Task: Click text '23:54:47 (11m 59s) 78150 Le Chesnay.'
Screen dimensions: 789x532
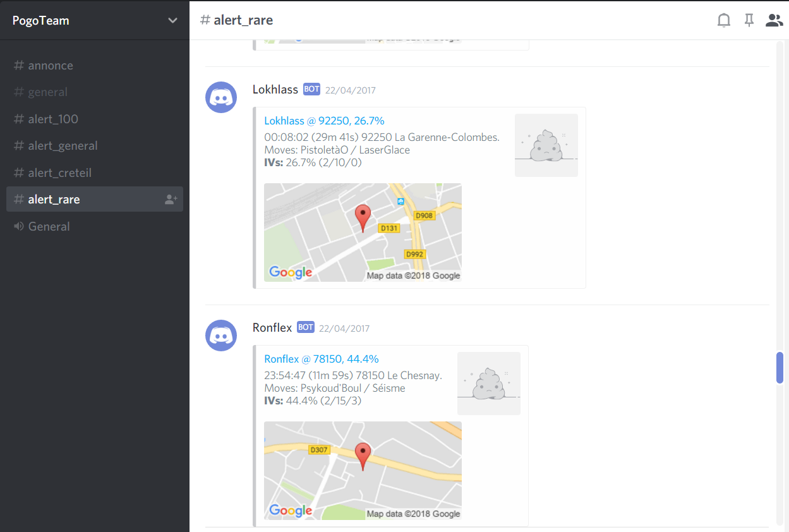Action: tap(353, 375)
